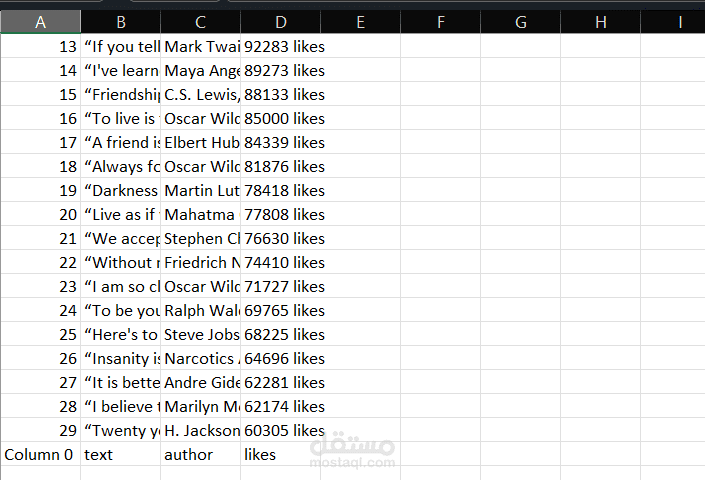Click cell 64696 likes
Image resolution: width=705 pixels, height=480 pixels.
coord(281,358)
